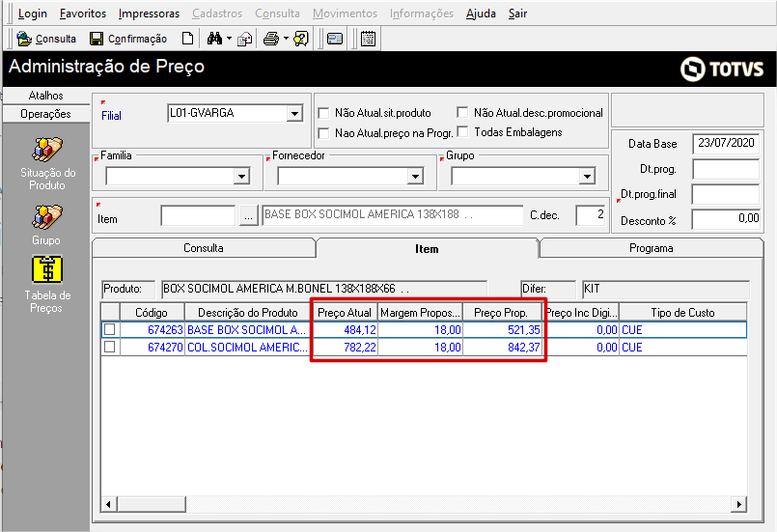Click the Preço Prop. column header
The height and width of the screenshot is (532, 777).
tap(501, 313)
